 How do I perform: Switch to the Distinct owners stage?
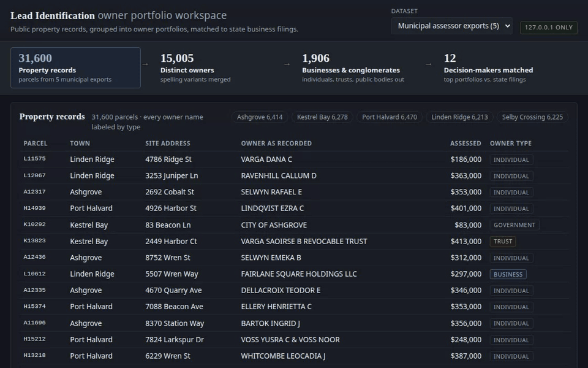pos(217,67)
